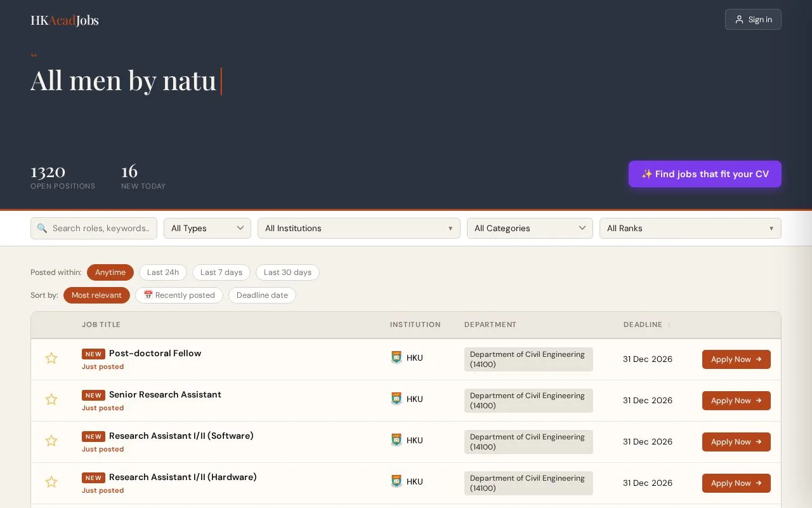Viewport: 812px width, 508px height.
Task: Focus the search roles, keywords field
Action: tap(94, 229)
